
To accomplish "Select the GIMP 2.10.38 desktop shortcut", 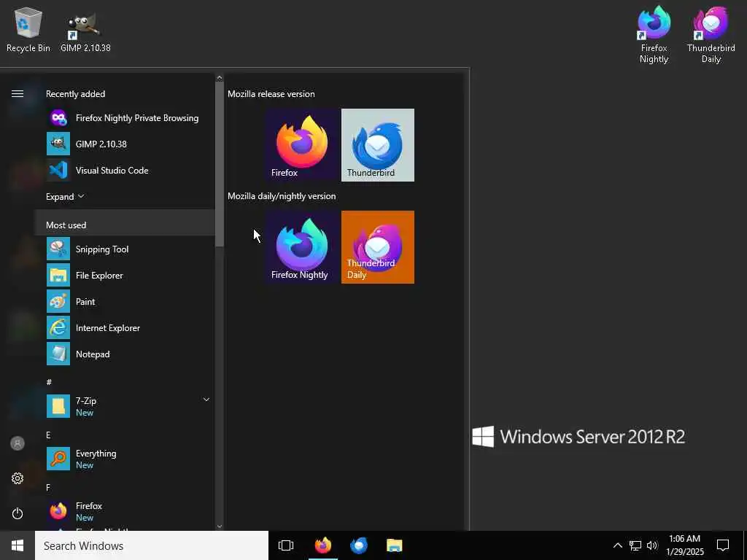I will [85, 32].
